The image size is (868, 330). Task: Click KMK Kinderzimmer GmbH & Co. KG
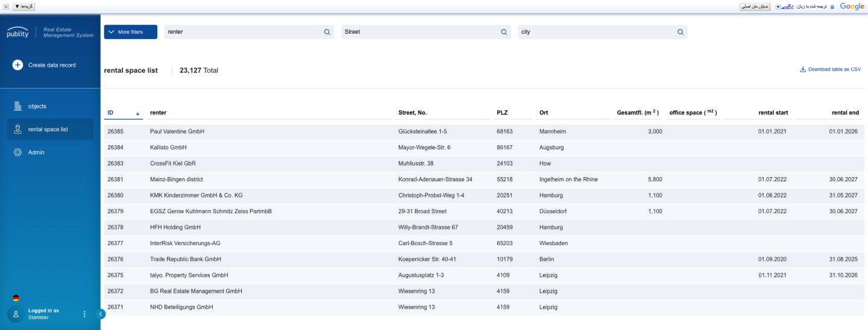coord(197,195)
